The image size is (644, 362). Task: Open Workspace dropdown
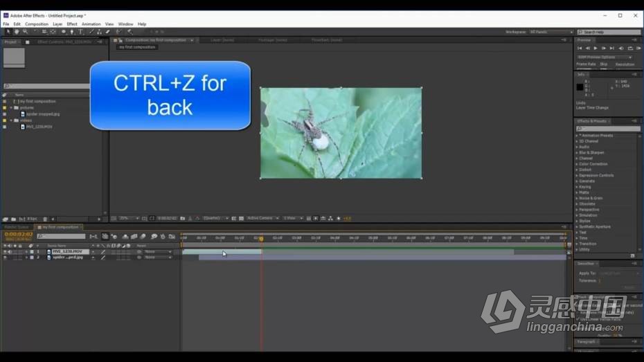551,32
